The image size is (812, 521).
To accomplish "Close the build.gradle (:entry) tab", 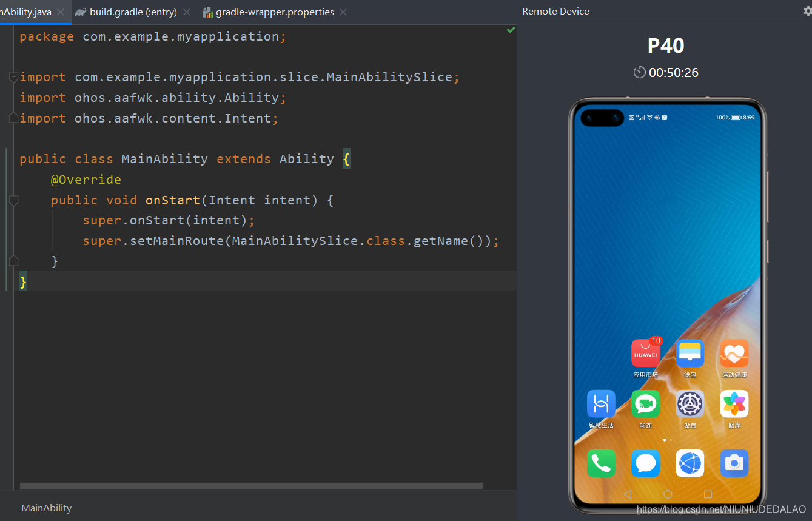I will (186, 12).
